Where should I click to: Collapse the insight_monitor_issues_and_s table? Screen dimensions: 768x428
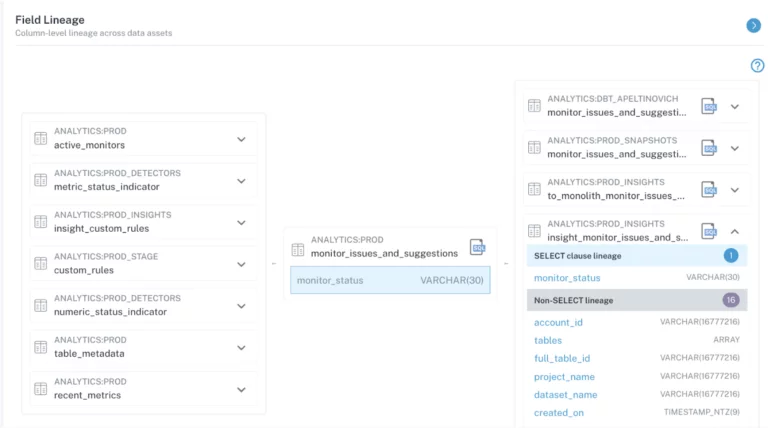click(735, 231)
